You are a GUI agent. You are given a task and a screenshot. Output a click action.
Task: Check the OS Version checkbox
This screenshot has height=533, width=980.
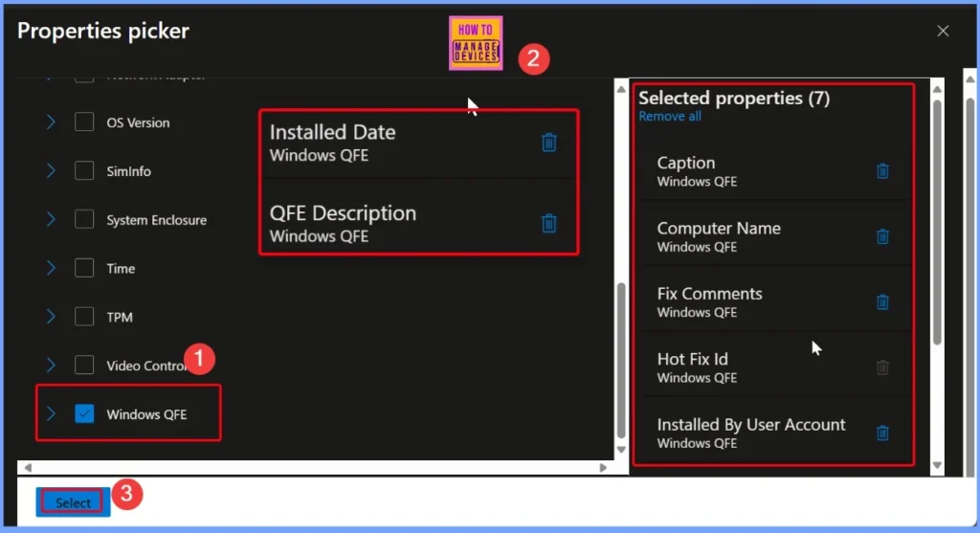pos(84,122)
